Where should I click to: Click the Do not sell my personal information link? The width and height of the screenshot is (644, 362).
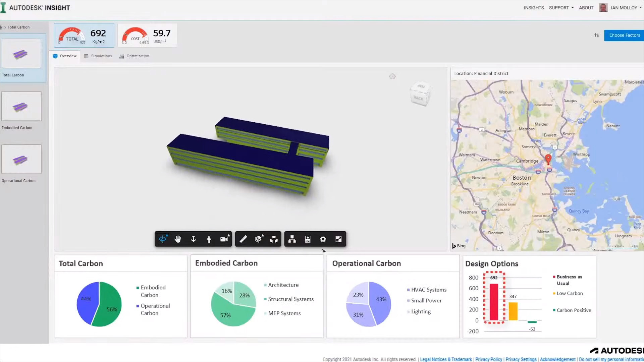(x=611, y=359)
